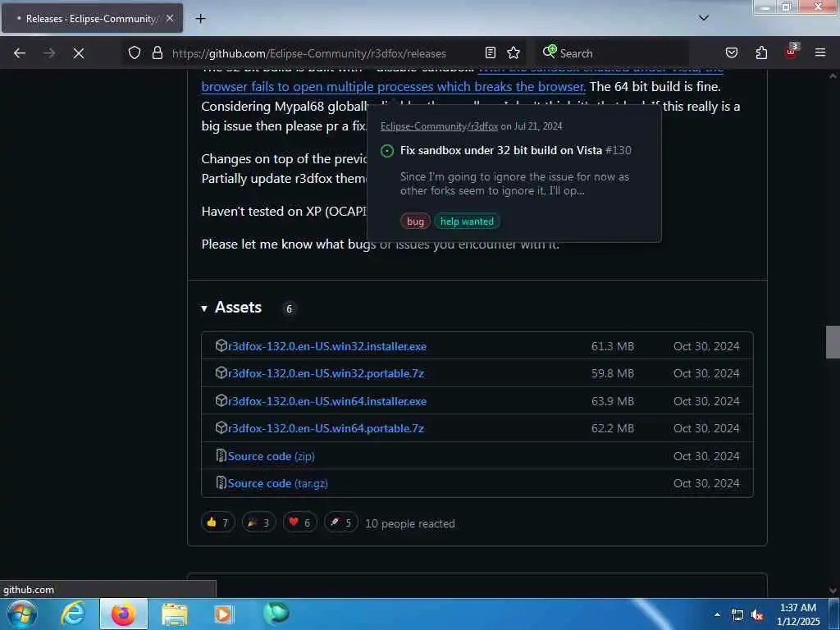The image size is (840, 630).
Task: Click the network tray icon
Action: pos(737,615)
